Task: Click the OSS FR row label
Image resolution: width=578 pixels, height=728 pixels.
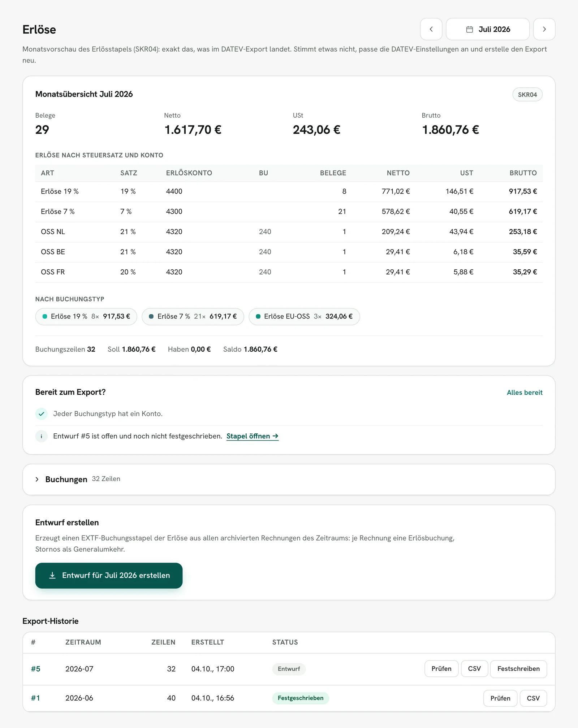Action: coord(53,272)
